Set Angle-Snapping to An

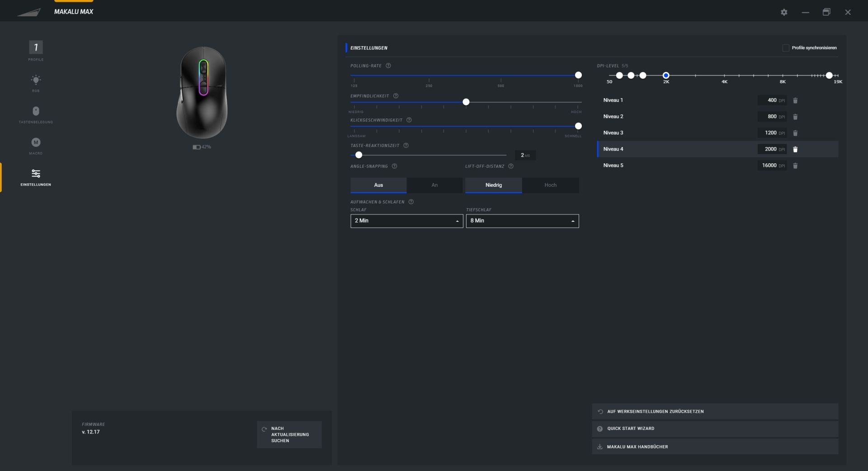click(x=434, y=185)
